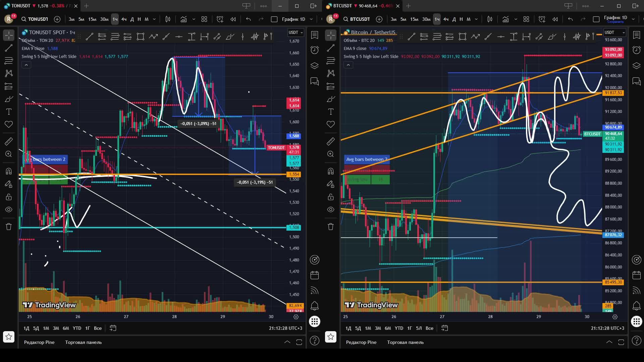
Task: Activate magnet mode in right chart sidebar
Action: click(x=331, y=171)
